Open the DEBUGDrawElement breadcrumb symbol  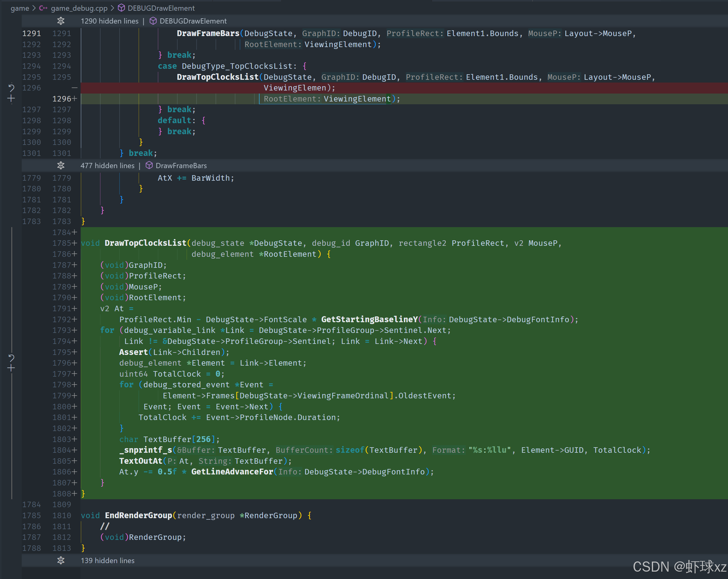(x=161, y=8)
